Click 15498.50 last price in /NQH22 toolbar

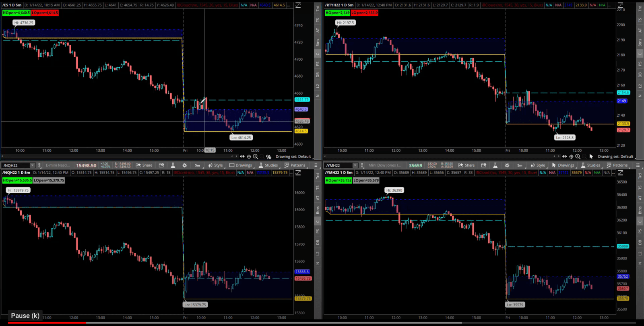click(x=86, y=165)
